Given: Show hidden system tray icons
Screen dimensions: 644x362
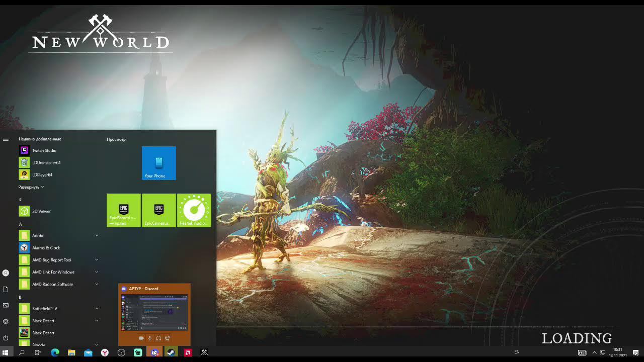Looking at the screenshot, I should pyautogui.click(x=594, y=353).
